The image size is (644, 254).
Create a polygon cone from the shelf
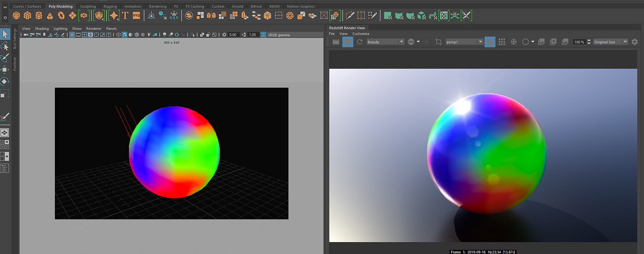(x=50, y=16)
